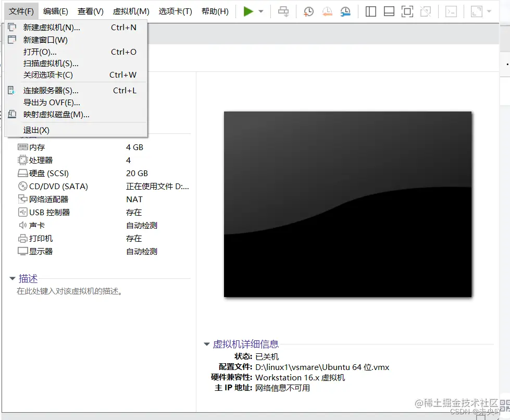Screen dimensions: 510x420
Task: Select the 处理器 device label
Action: [x=41, y=160]
